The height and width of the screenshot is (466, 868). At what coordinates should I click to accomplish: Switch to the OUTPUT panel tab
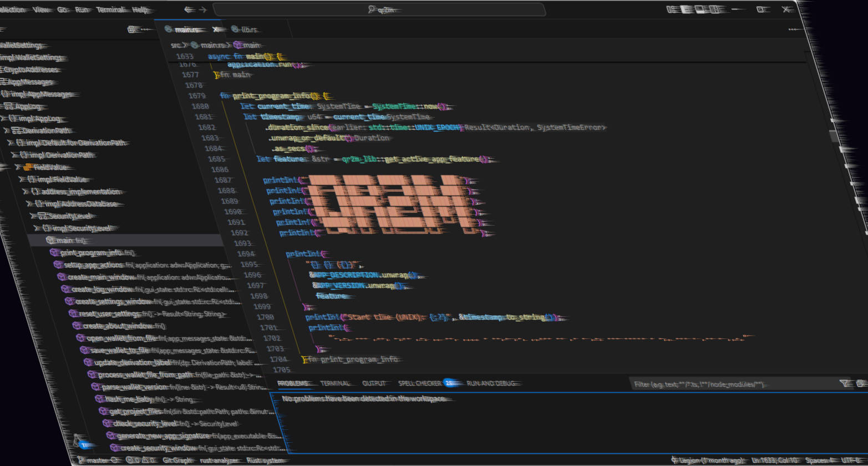(374, 383)
